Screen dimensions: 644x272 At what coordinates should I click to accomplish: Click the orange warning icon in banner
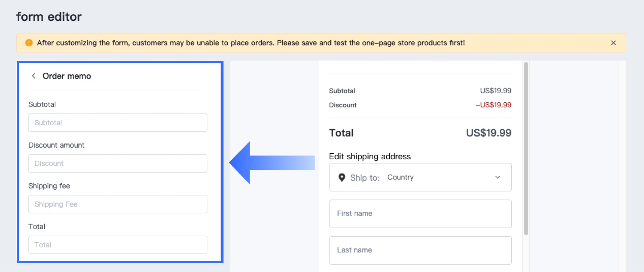[x=29, y=43]
